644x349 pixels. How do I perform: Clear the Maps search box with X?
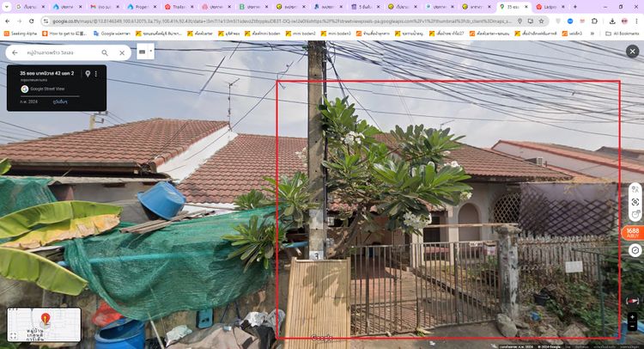122,52
